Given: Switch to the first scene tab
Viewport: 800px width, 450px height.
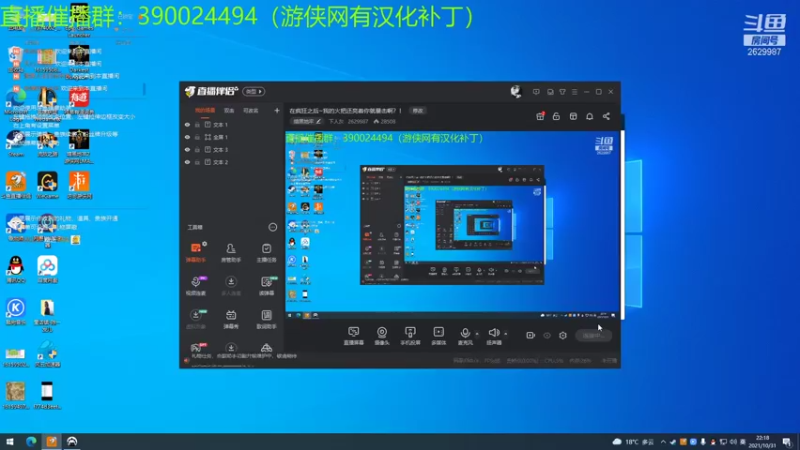Looking at the screenshot, I should click(205, 111).
